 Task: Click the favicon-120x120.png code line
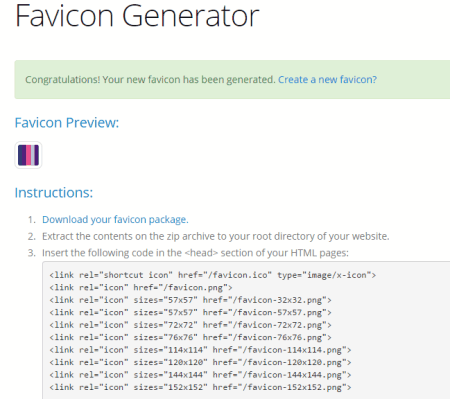[200, 362]
